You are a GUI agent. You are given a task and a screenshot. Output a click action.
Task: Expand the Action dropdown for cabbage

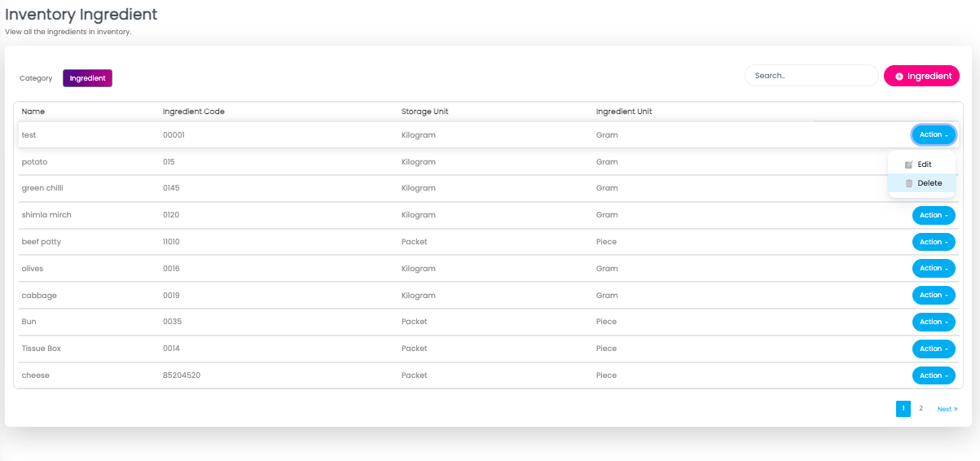(x=934, y=295)
